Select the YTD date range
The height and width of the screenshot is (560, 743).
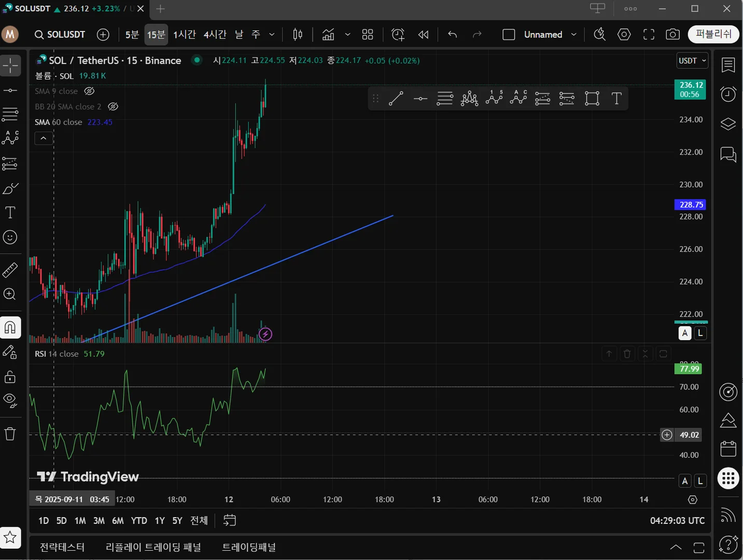click(x=139, y=521)
